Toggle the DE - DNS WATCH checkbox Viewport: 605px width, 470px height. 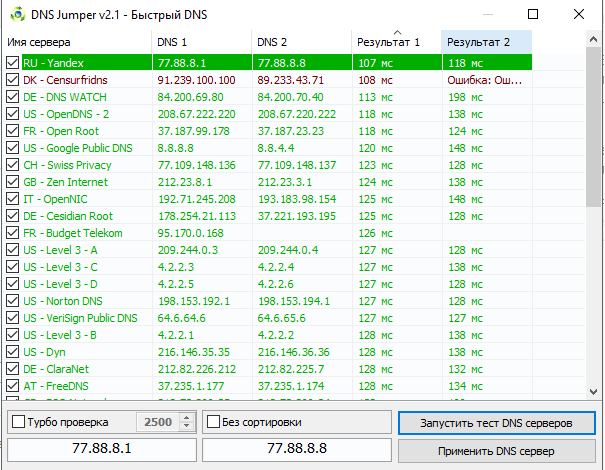coord(12,96)
